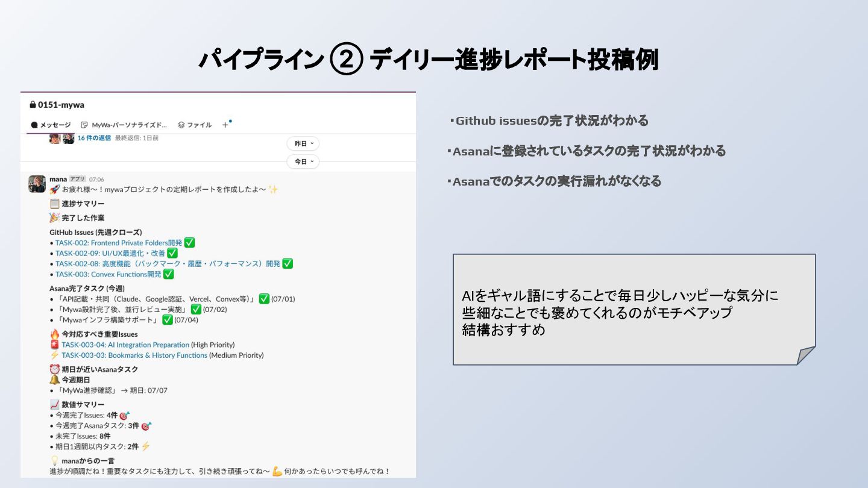Click the target emoji after 今週完了Asanaタスク: 3件
The width and height of the screenshot is (868, 488).
(146, 425)
